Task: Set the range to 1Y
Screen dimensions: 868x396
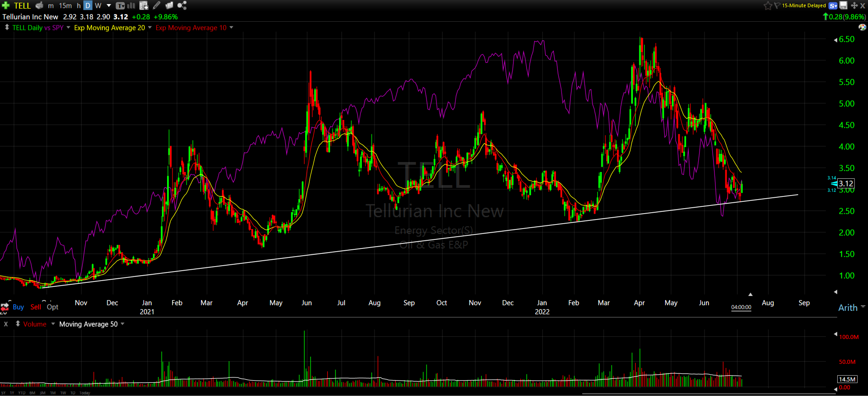Action: click(x=12, y=393)
